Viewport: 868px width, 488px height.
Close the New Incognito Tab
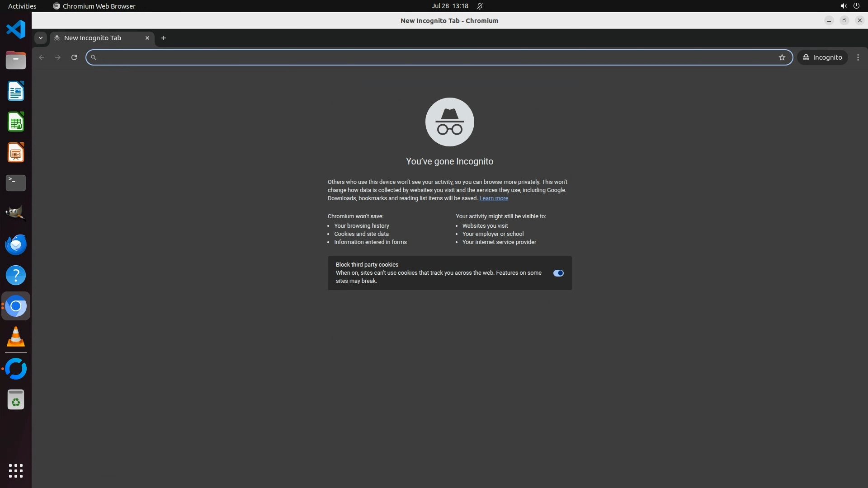pyautogui.click(x=147, y=38)
